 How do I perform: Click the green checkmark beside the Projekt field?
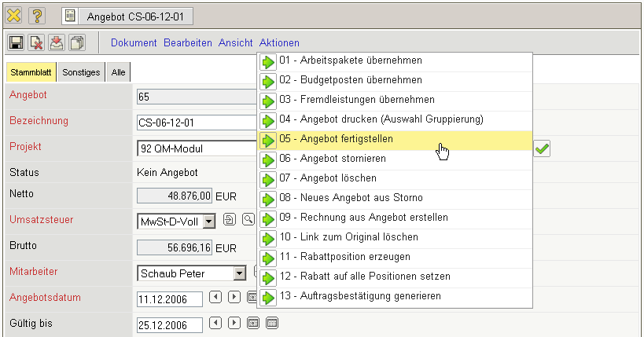tap(542, 148)
